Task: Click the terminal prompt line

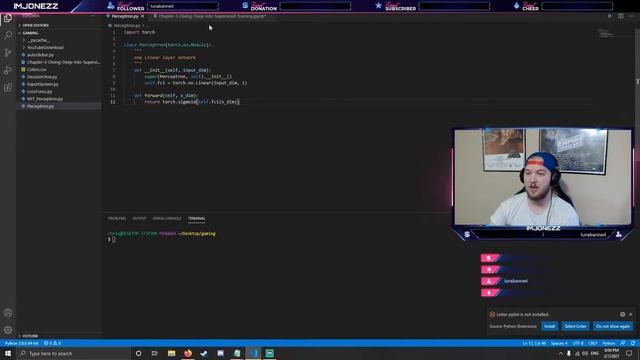Action: pos(111,239)
